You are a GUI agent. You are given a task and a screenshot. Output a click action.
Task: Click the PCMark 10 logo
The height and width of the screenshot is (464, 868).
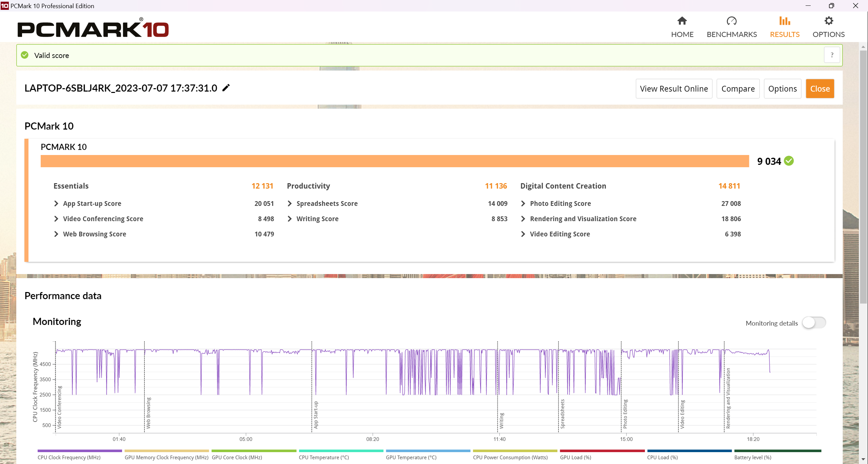(x=93, y=28)
